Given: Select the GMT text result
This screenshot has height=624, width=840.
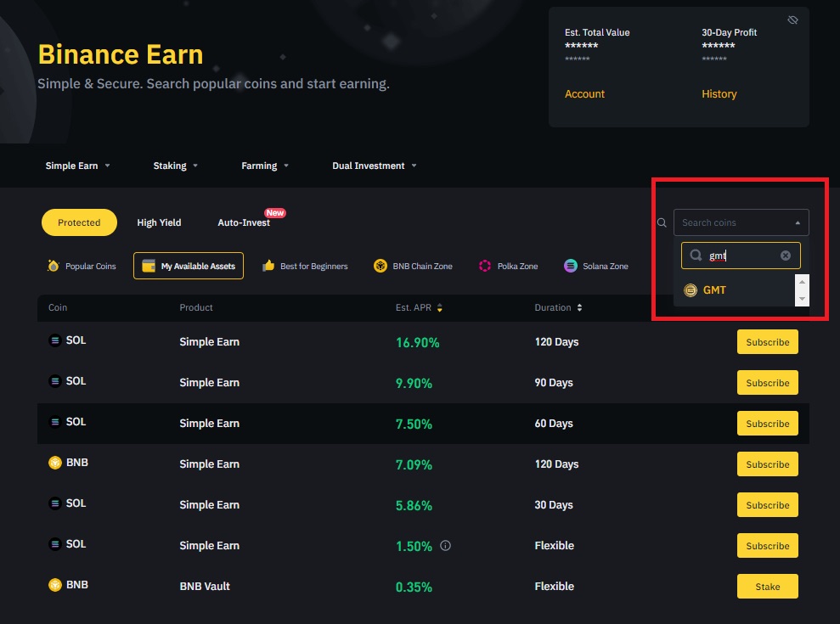Looking at the screenshot, I should coord(714,290).
